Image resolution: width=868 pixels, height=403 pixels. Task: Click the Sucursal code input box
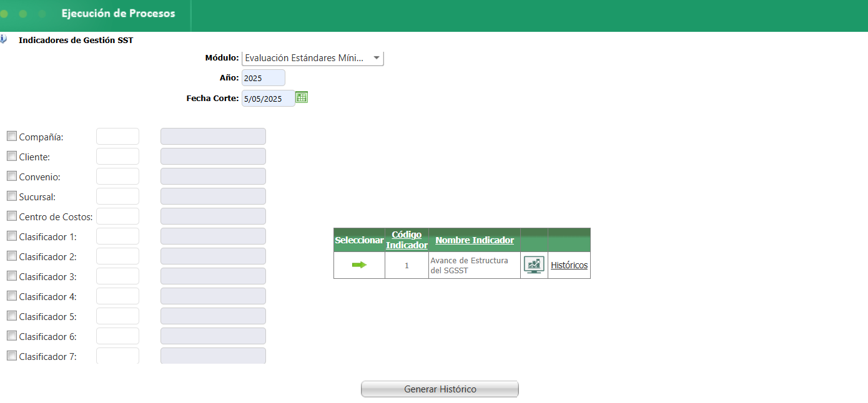pos(117,197)
